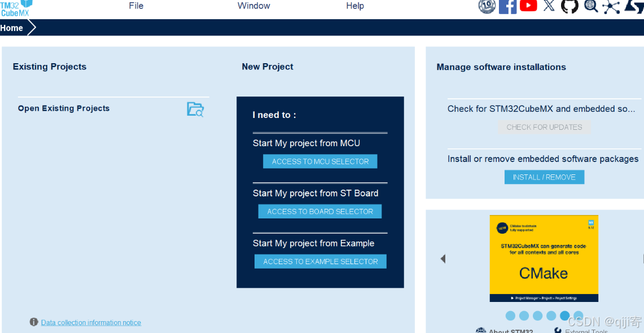
Task: Click ACCESS TO MCU SELECTOR button
Action: [x=320, y=161]
